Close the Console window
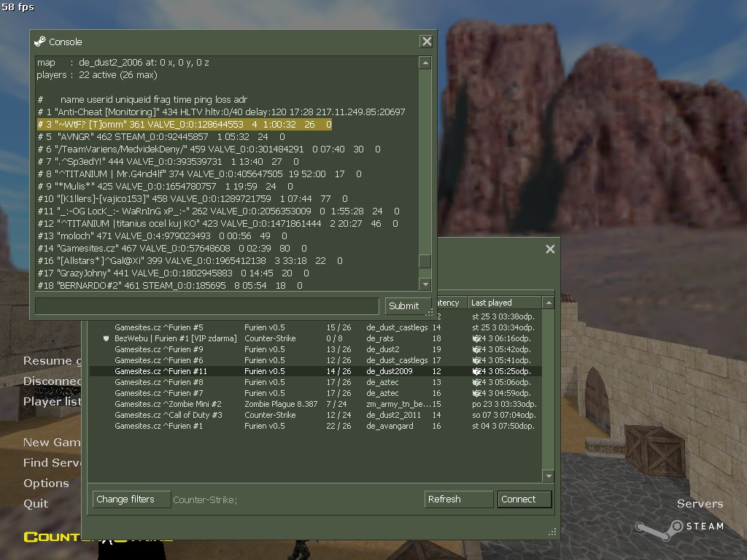This screenshot has height=560, width=747. (427, 42)
